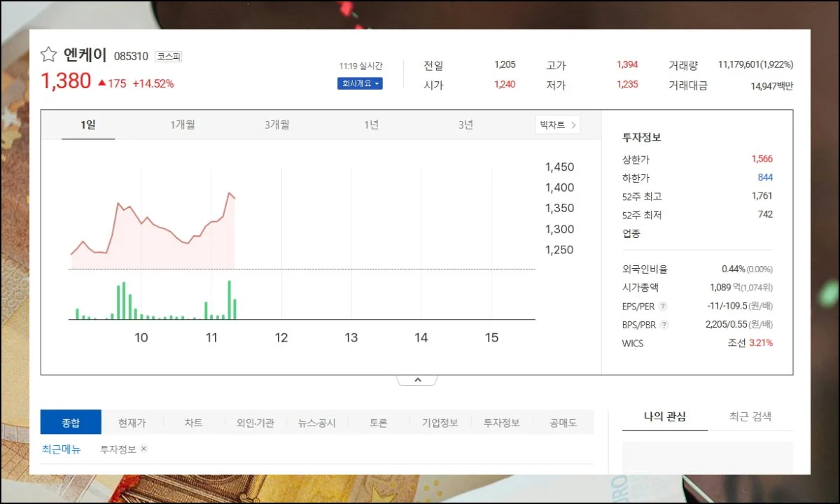The width and height of the screenshot is (840, 504).
Task: Click the EPS/PER help question mark icon
Action: (x=663, y=306)
